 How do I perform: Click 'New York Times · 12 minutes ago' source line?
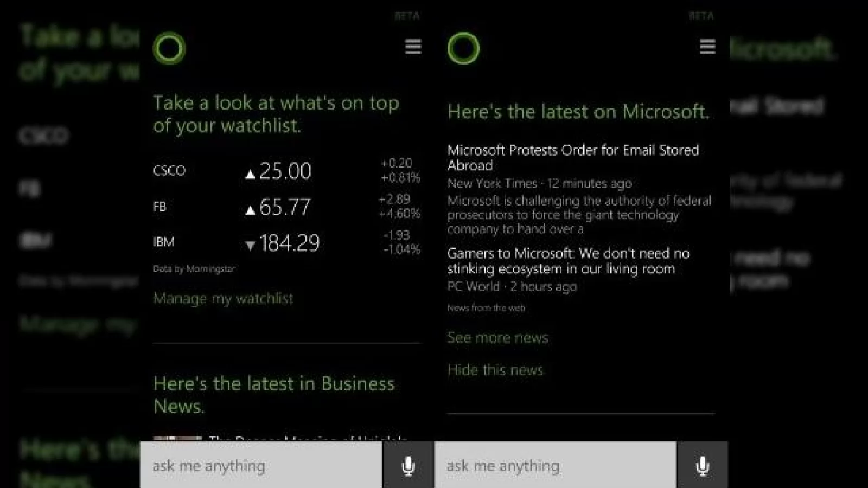pos(539,183)
